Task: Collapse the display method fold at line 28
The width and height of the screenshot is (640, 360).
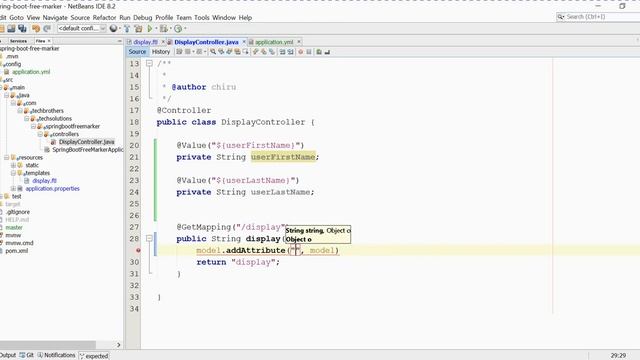Action: click(x=149, y=238)
